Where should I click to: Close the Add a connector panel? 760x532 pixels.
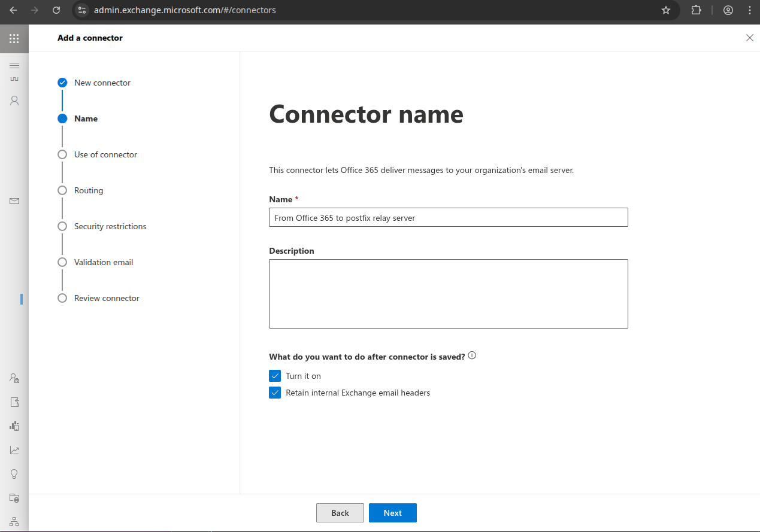(750, 38)
